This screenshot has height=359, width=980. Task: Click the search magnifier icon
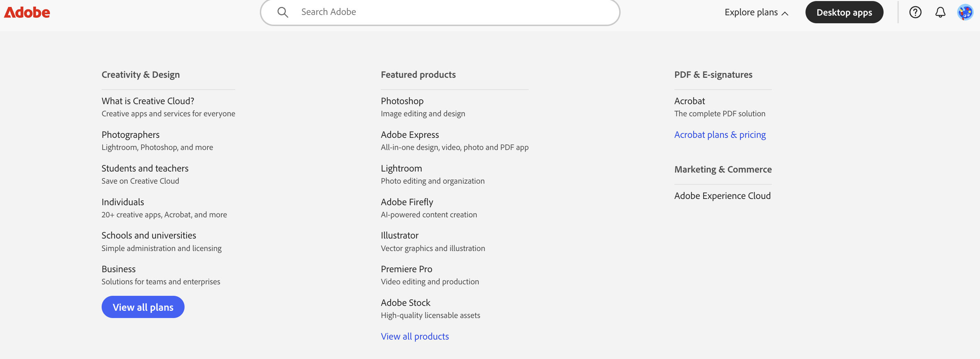click(282, 12)
